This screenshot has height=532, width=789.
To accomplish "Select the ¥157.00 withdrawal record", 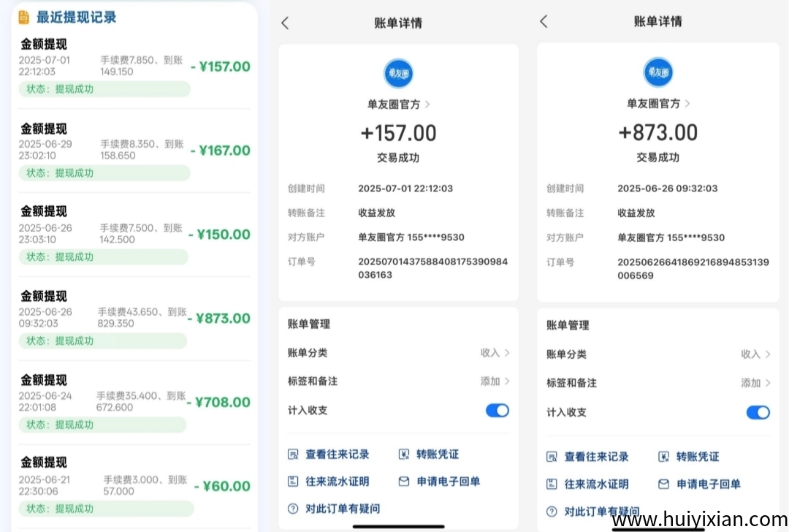I will [135, 66].
